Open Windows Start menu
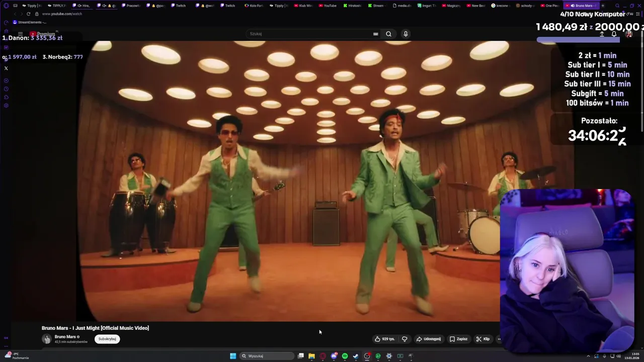This screenshot has height=362, width=644. coord(233,356)
